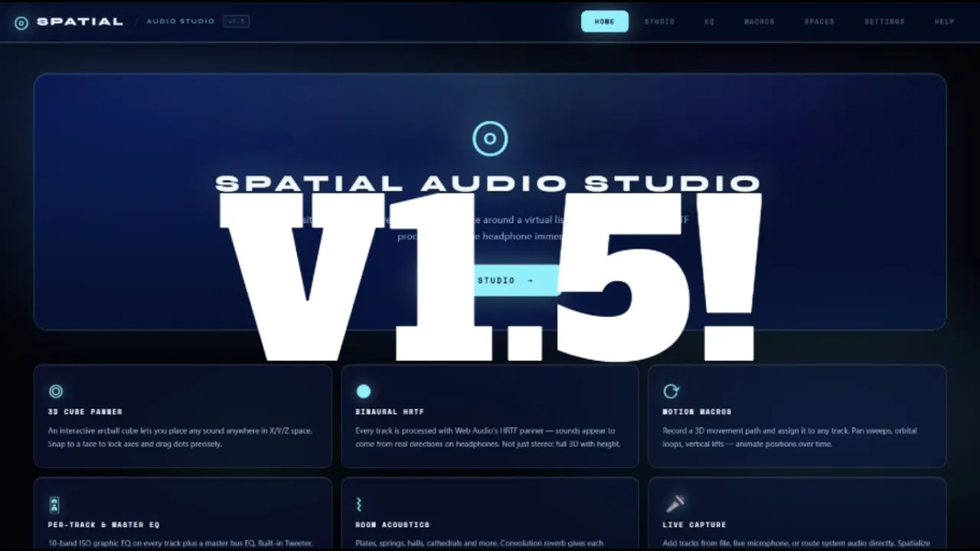Screen dimensions: 980x551
Task: Click the Live Capture microphone icon
Action: [675, 504]
